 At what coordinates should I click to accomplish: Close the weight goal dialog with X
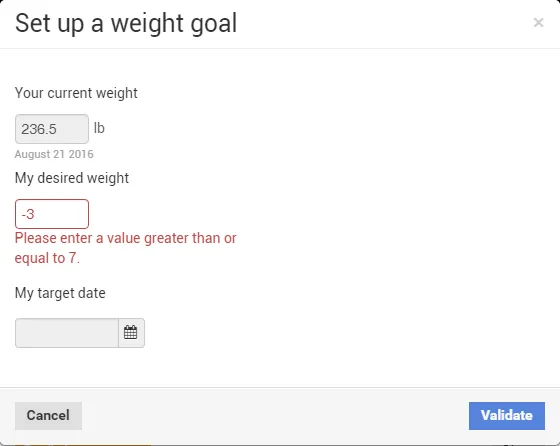538,23
